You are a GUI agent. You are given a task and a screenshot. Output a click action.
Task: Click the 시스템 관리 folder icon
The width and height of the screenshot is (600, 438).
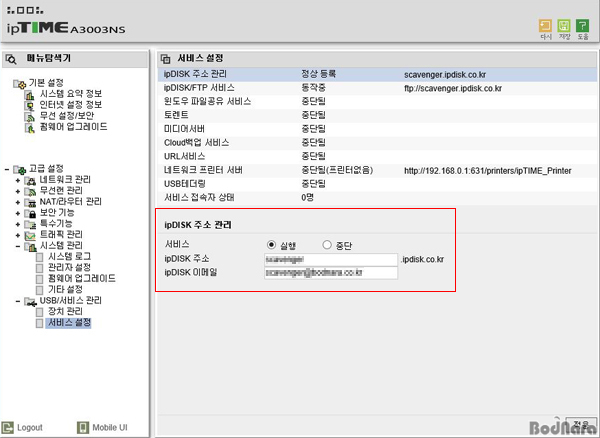point(30,246)
